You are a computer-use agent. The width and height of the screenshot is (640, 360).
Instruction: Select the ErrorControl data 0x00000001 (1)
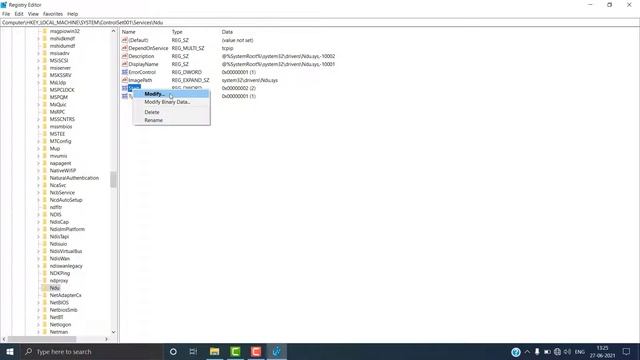(239, 72)
